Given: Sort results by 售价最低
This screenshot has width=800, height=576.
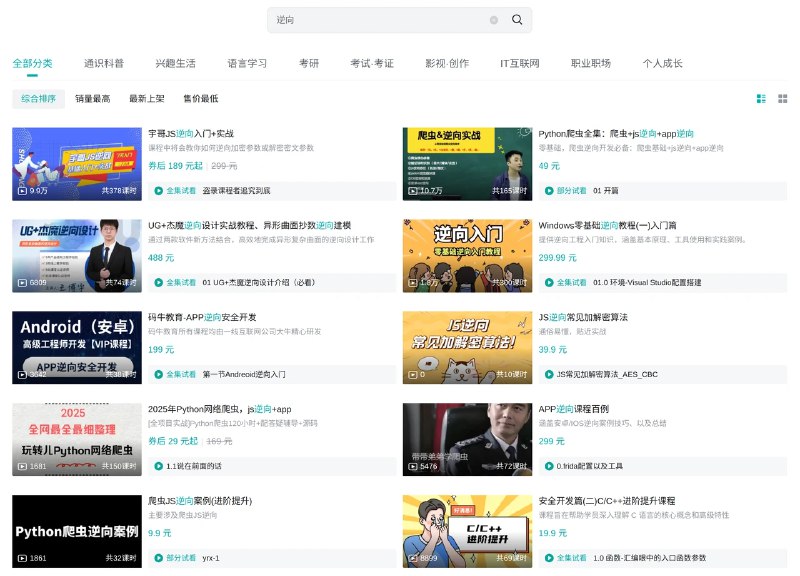Looking at the screenshot, I should click(x=200, y=99).
